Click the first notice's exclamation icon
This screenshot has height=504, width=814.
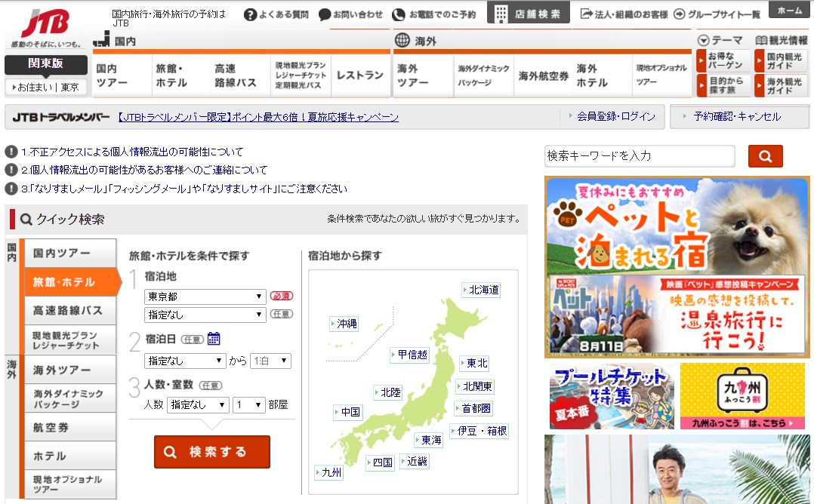11,152
